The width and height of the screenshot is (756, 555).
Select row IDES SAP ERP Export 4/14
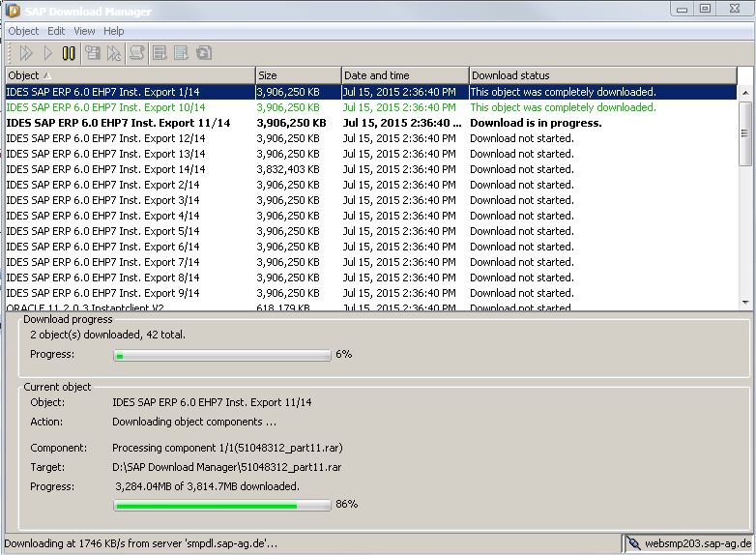tap(371, 215)
